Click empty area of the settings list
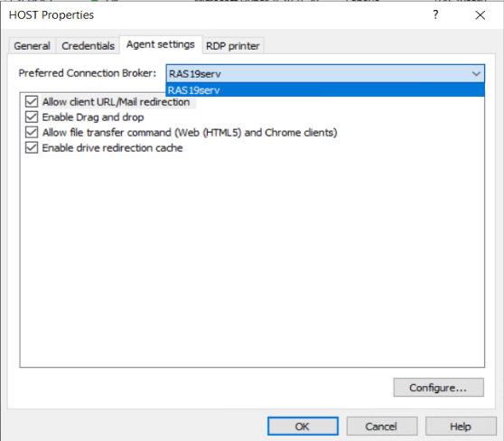The width and height of the screenshot is (504, 441). click(x=252, y=258)
